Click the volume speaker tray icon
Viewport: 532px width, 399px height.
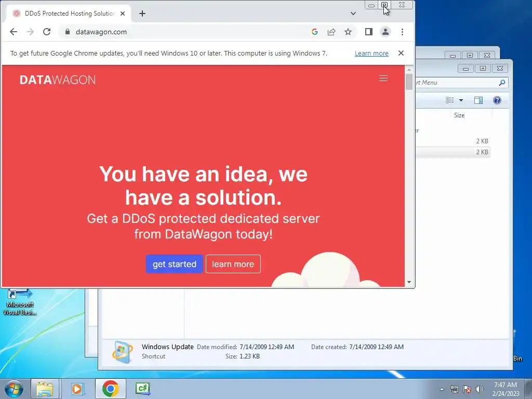click(480, 389)
